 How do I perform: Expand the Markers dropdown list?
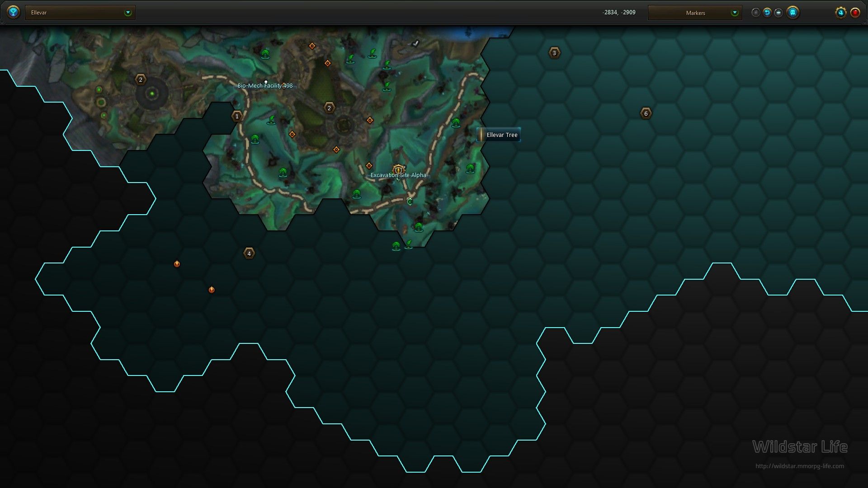point(695,13)
